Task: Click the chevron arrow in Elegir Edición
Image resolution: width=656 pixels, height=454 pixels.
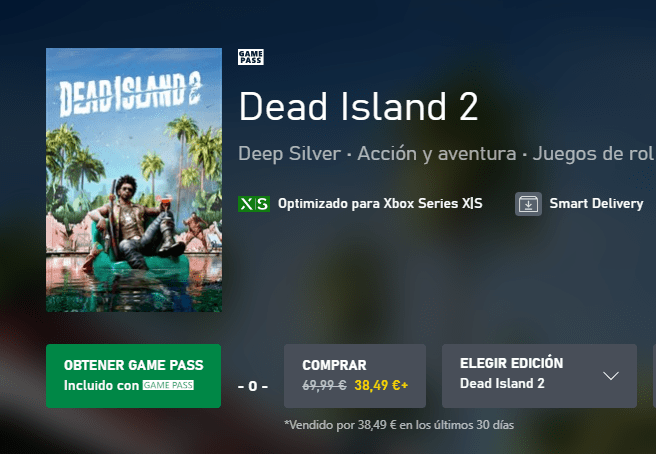Action: pyautogui.click(x=611, y=376)
